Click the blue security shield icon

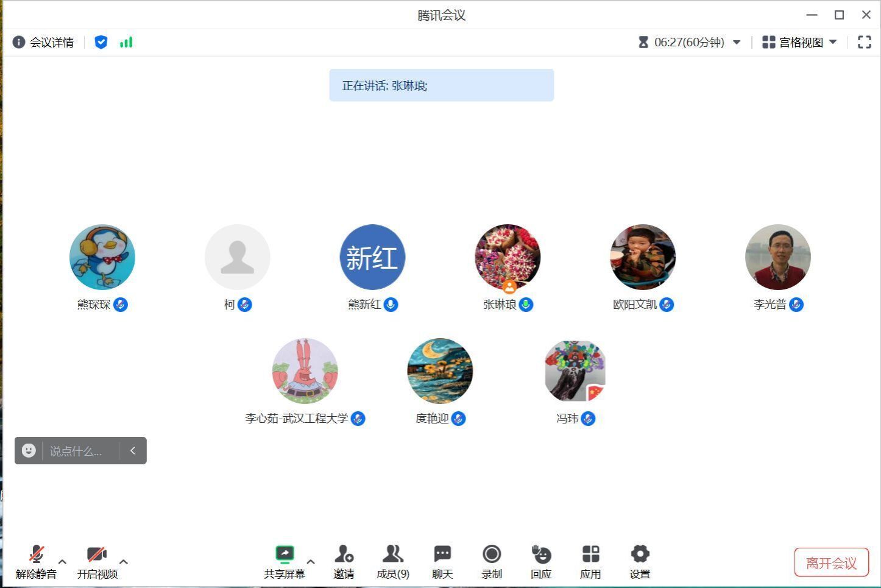pos(101,42)
